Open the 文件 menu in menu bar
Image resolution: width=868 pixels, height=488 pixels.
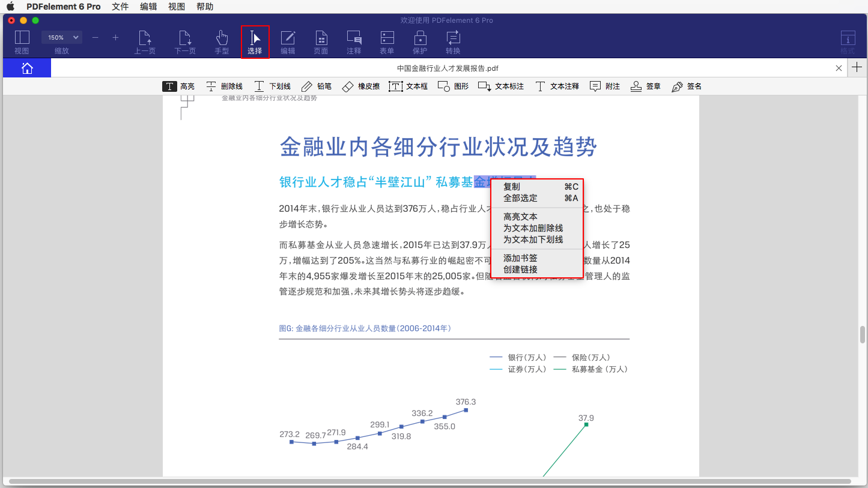(x=120, y=7)
